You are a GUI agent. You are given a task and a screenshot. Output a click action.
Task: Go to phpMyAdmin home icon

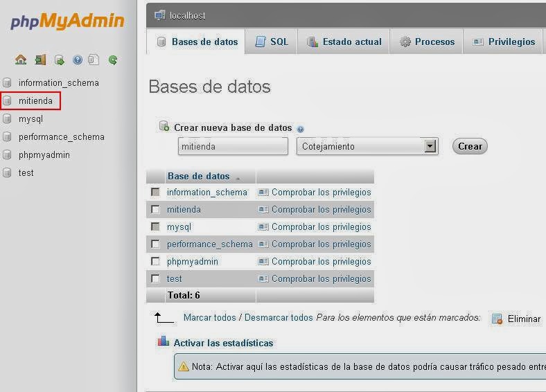point(21,60)
